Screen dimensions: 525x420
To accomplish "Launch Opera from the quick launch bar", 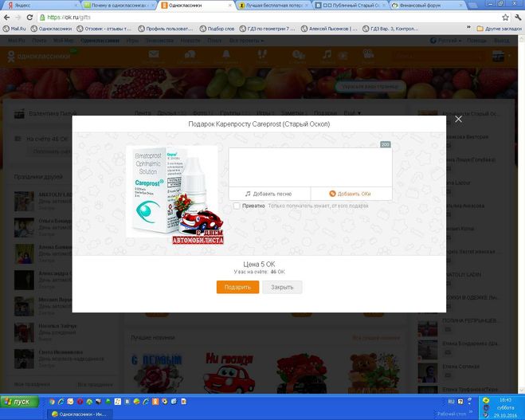I will [x=80, y=402].
